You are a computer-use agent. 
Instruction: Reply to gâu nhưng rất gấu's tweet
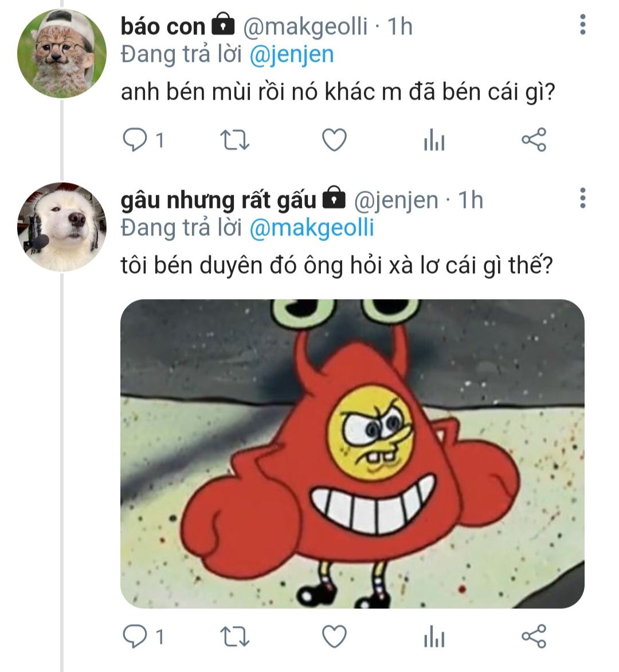click(x=135, y=636)
